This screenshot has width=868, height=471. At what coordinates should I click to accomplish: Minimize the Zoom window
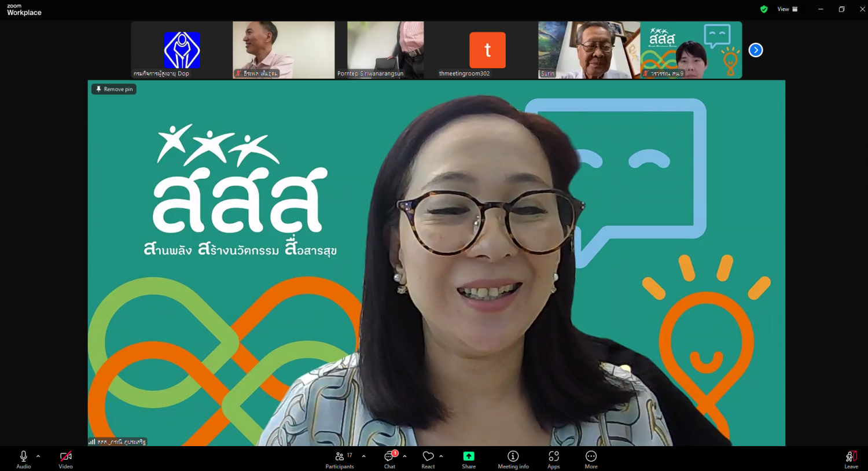pos(821,9)
